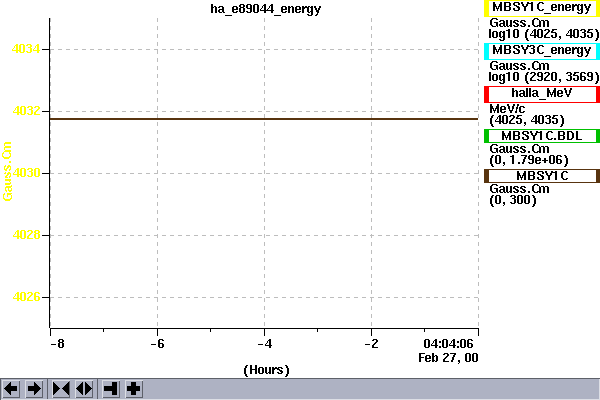Click the 04:04:06 timestamp on the x-axis

(449, 342)
